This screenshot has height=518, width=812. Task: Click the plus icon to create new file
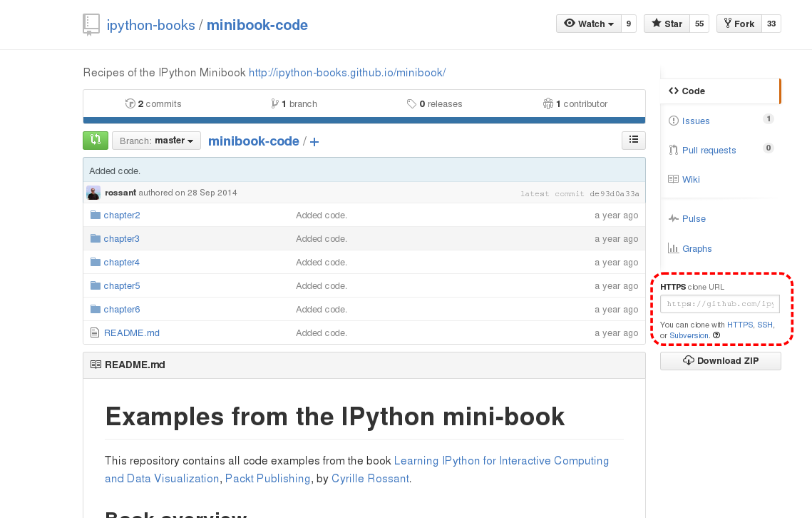314,141
